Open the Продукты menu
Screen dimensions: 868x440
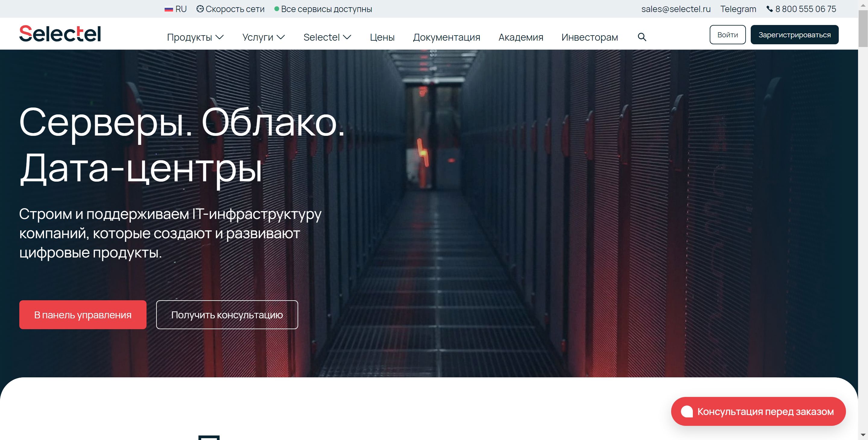coord(195,37)
